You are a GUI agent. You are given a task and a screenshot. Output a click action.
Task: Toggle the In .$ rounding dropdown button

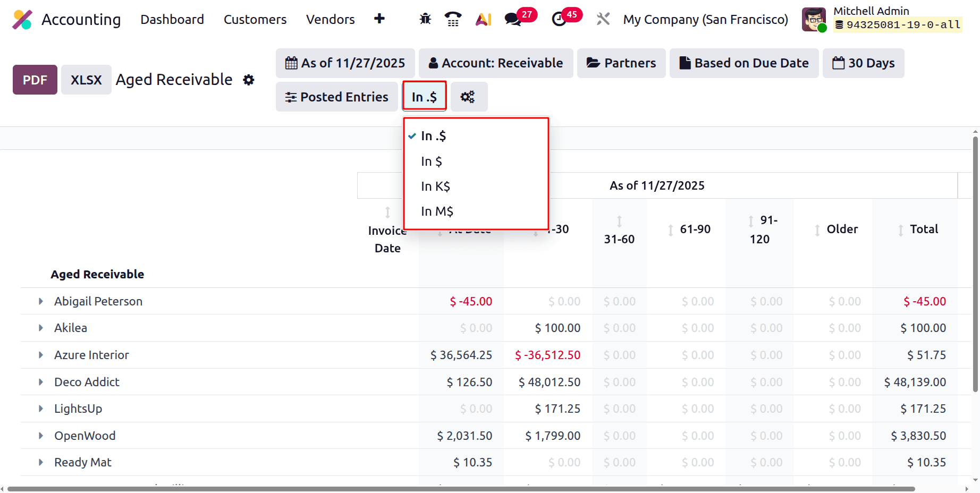(x=424, y=97)
